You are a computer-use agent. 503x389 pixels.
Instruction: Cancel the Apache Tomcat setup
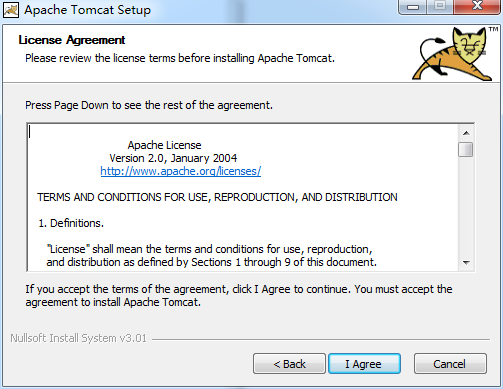pyautogui.click(x=450, y=364)
